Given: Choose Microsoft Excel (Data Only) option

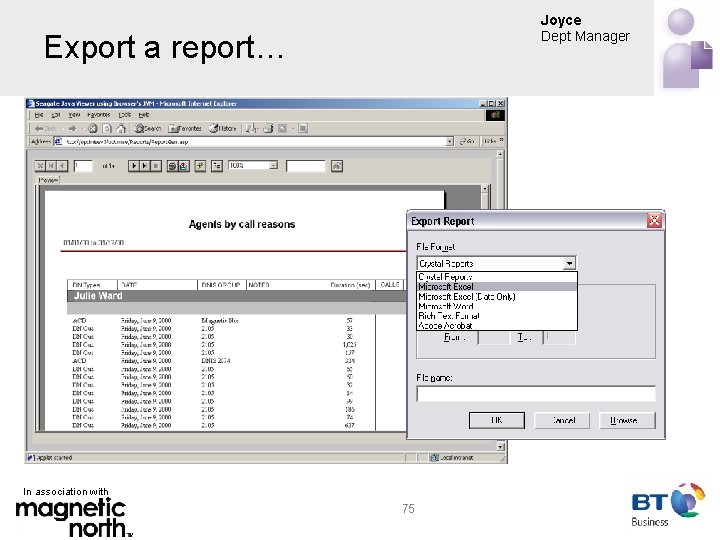Looking at the screenshot, I should coord(497,297).
